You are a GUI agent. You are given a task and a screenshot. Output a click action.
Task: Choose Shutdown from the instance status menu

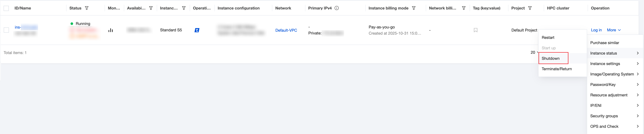point(550,59)
